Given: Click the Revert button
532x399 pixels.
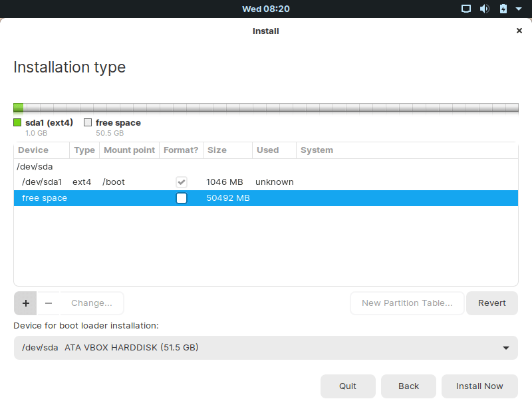Looking at the screenshot, I should click(492, 303).
